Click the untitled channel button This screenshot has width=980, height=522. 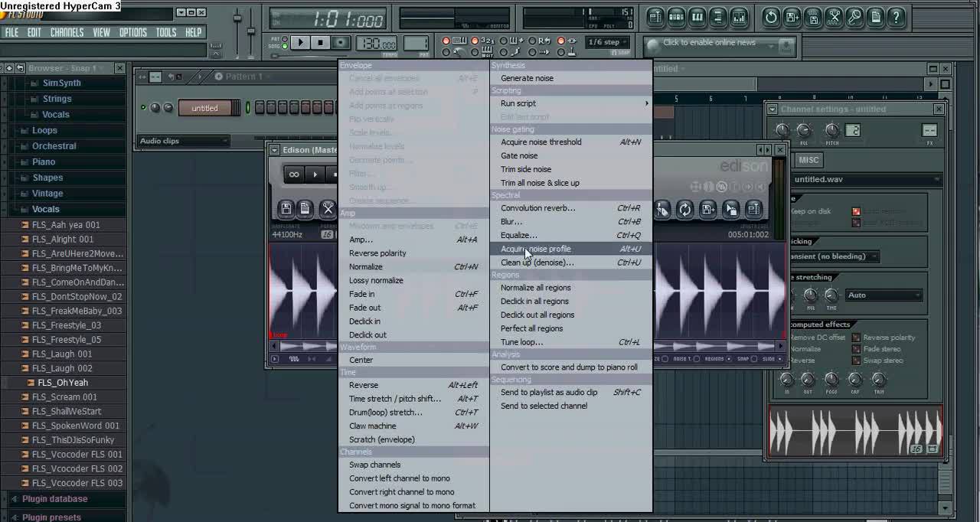pos(204,108)
